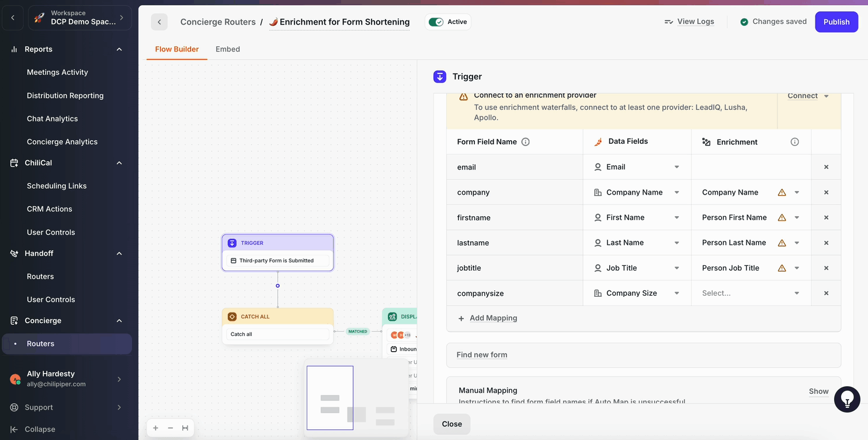Screen dimensions: 868x440
Task: Remove the firstname mapping row
Action: click(826, 217)
